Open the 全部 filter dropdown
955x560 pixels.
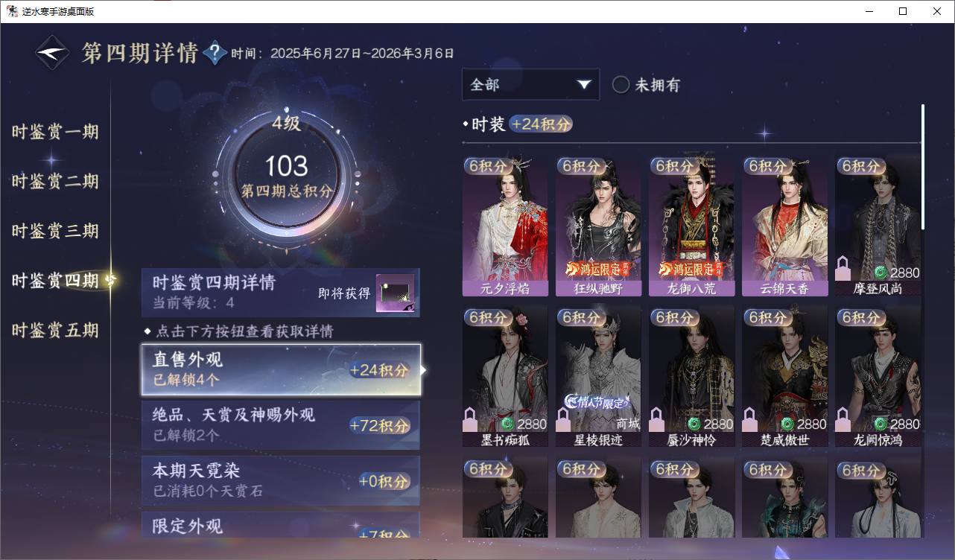pyautogui.click(x=530, y=84)
